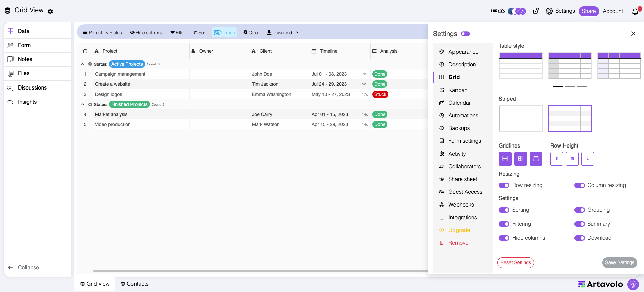Select the third table style thumbnail
This screenshot has height=292, width=644.
coord(619,66)
